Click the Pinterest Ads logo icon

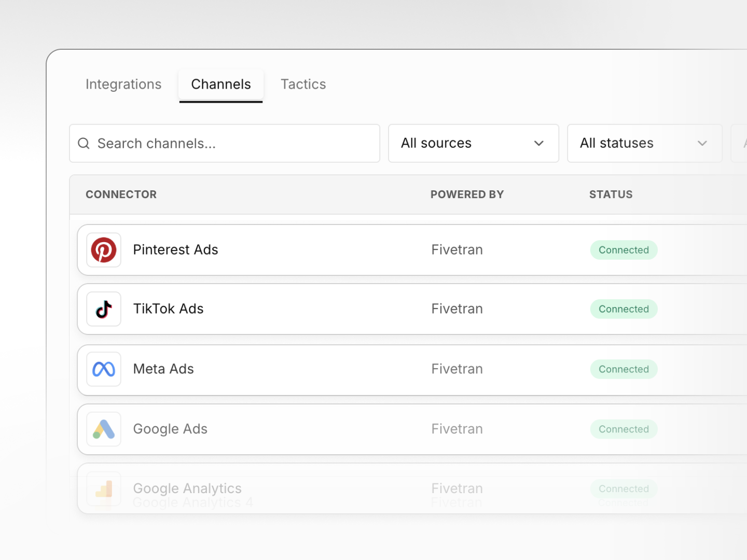(104, 250)
